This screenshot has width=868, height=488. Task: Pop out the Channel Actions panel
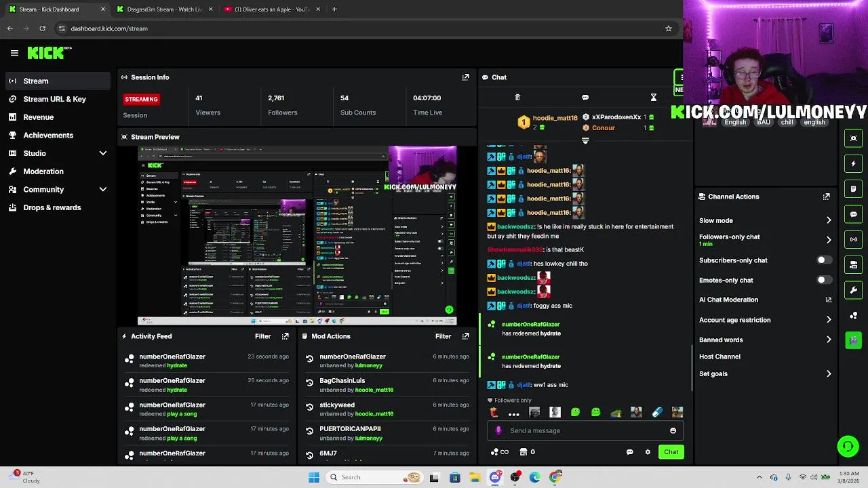[826, 197]
